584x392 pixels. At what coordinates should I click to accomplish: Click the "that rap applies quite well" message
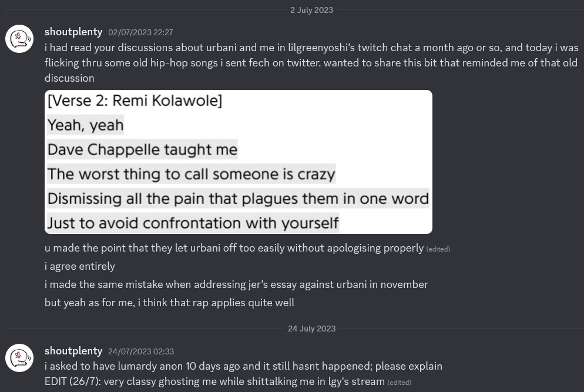point(169,303)
